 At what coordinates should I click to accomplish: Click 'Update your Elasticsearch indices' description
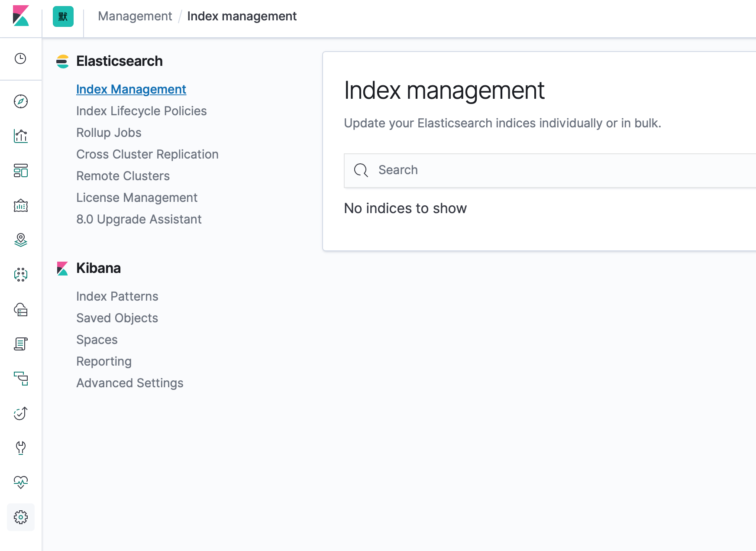coord(503,123)
